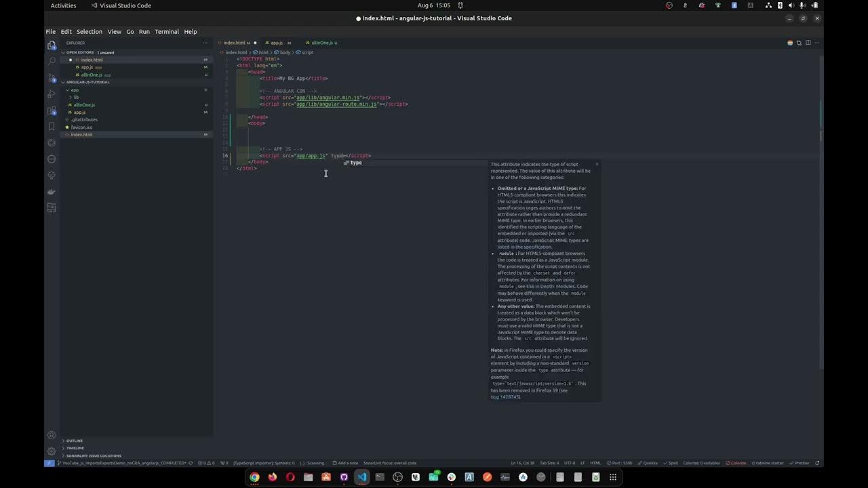Screen dimensions: 868x488
Task: Switch to the index.html editor tab
Action: 237,43
